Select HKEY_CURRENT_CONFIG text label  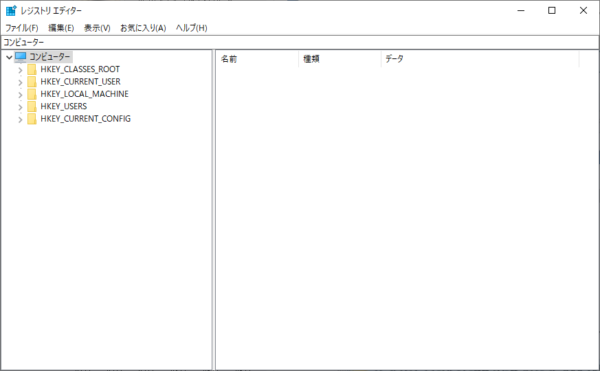[x=86, y=119]
